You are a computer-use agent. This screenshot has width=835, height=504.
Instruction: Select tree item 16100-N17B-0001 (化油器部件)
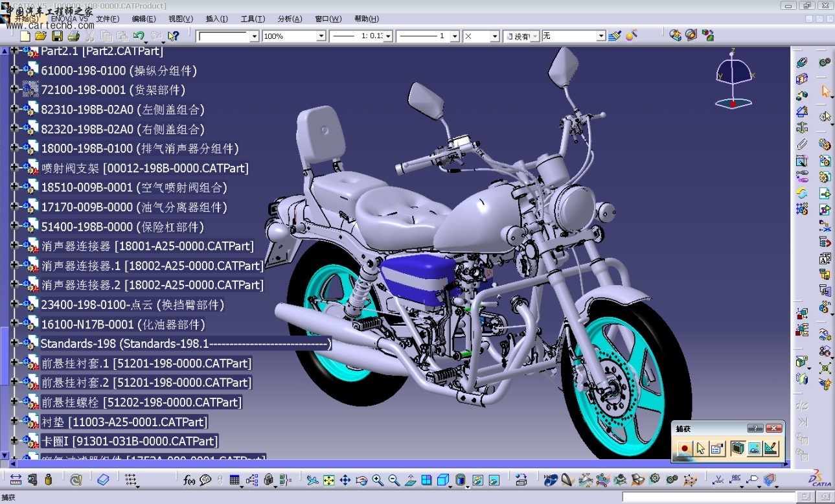123,324
